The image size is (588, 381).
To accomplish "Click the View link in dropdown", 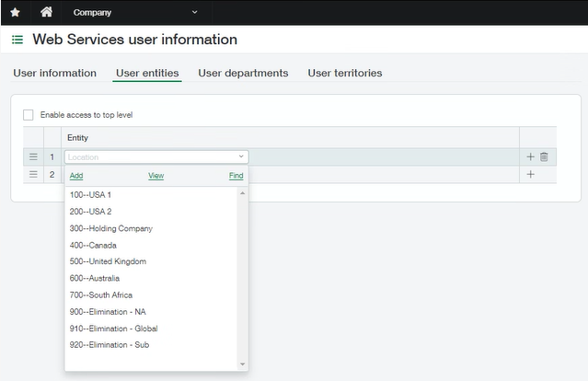I will pyautogui.click(x=156, y=176).
